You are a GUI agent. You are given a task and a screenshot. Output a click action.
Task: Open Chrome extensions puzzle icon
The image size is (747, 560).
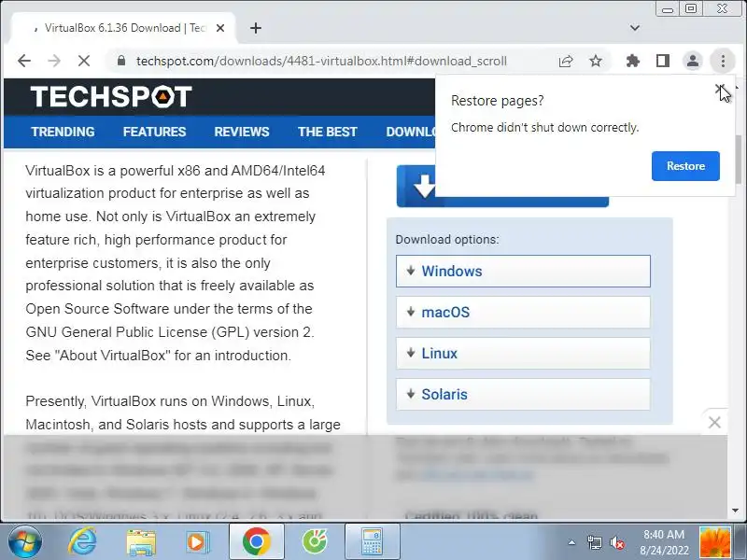[633, 61]
